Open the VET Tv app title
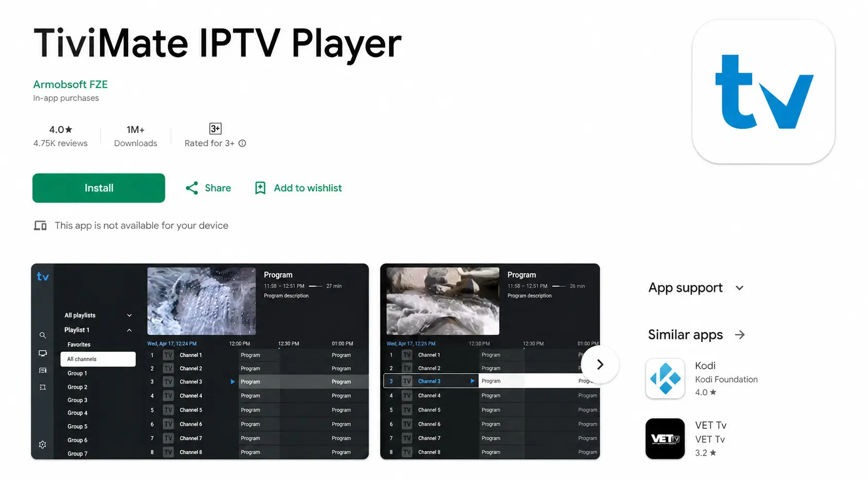Screen dimensions: 868x480 [x=711, y=425]
